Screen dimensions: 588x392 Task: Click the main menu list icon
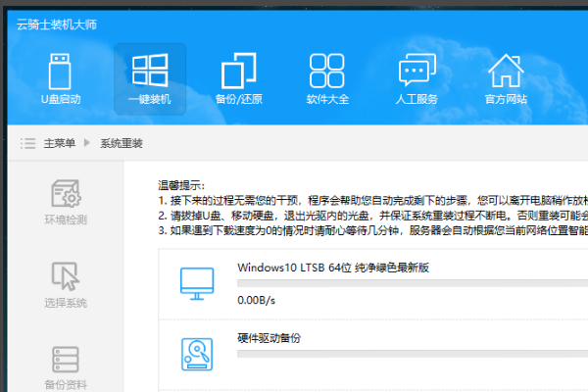coord(27,143)
